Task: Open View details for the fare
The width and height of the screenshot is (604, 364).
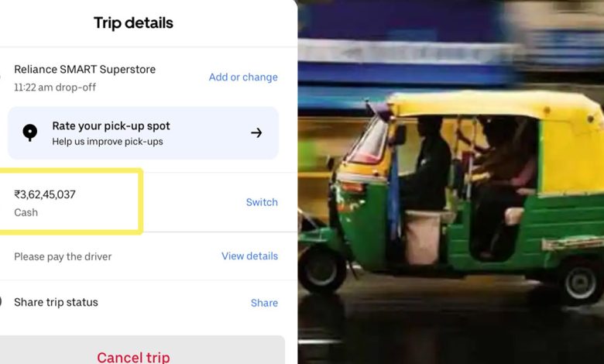Action: 249,256
